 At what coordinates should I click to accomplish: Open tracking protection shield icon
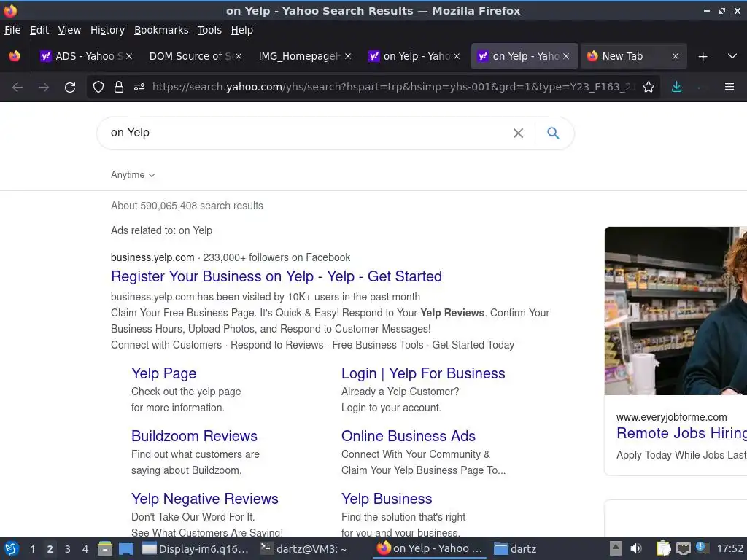click(x=98, y=87)
